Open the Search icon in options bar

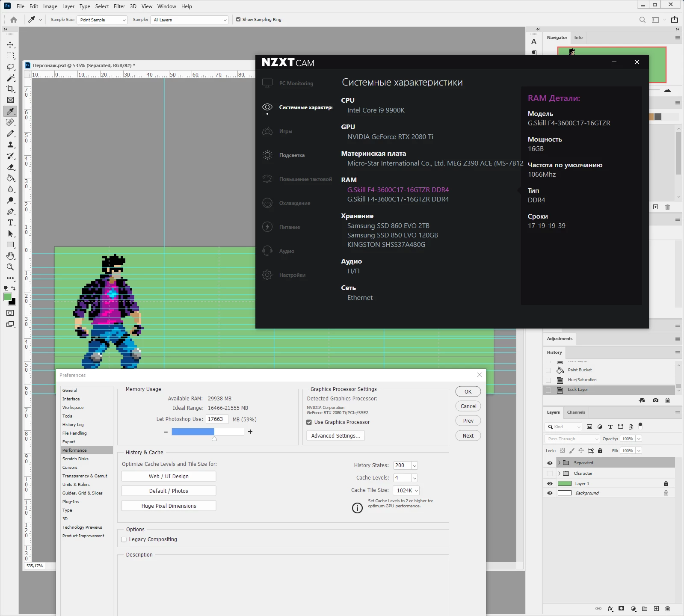point(642,20)
